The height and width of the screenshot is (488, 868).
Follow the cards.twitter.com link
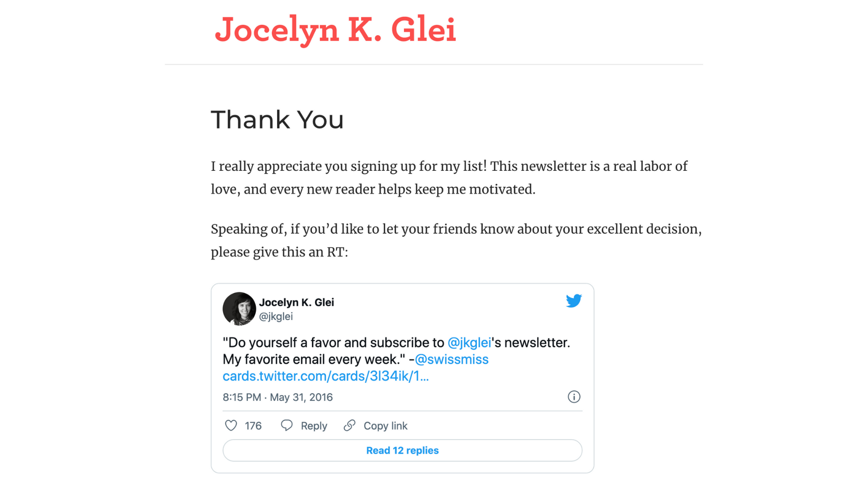325,376
